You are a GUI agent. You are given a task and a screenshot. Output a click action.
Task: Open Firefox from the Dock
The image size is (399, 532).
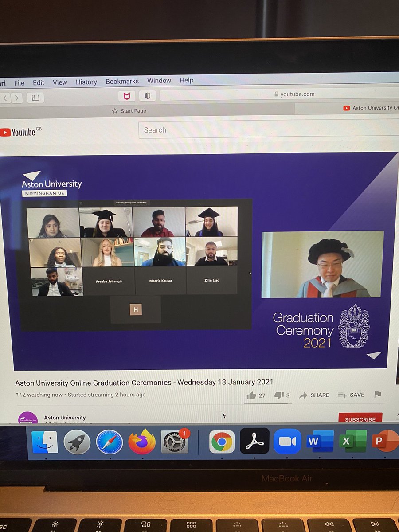click(142, 442)
